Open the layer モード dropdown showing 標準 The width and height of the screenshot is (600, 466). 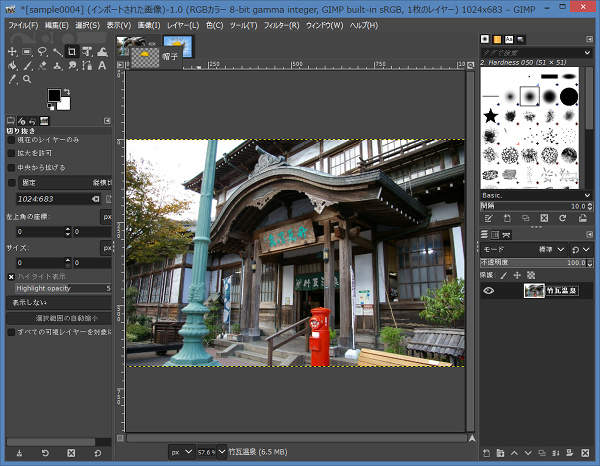click(550, 249)
